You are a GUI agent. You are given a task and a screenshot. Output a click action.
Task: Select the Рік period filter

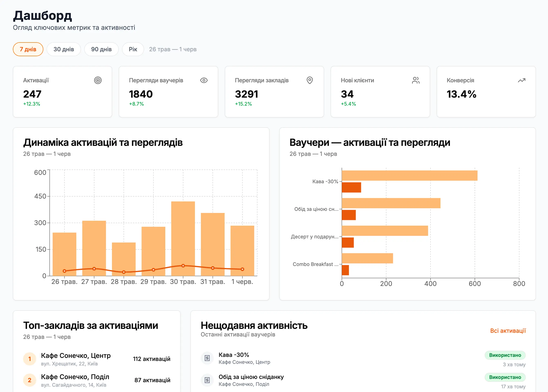pos(133,49)
